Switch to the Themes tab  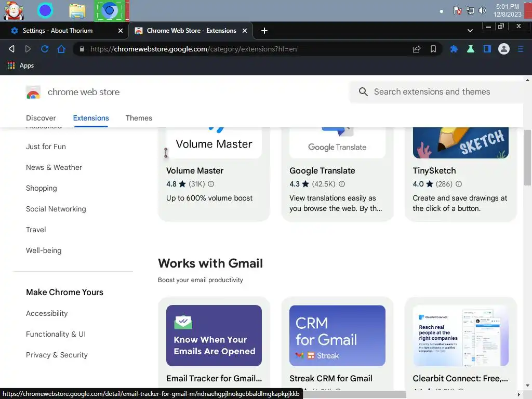[139, 118]
